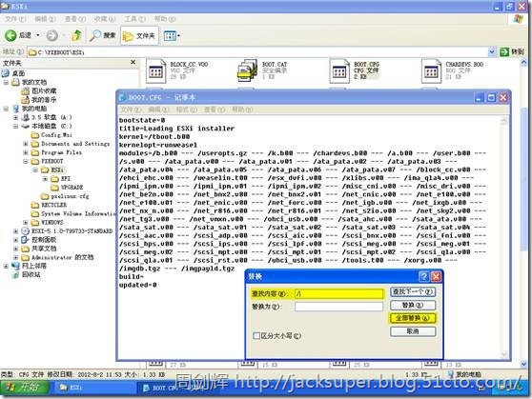Select the WINDOWS folder in tree
This screenshot has width=532, height=399.
pyautogui.click(x=48, y=223)
